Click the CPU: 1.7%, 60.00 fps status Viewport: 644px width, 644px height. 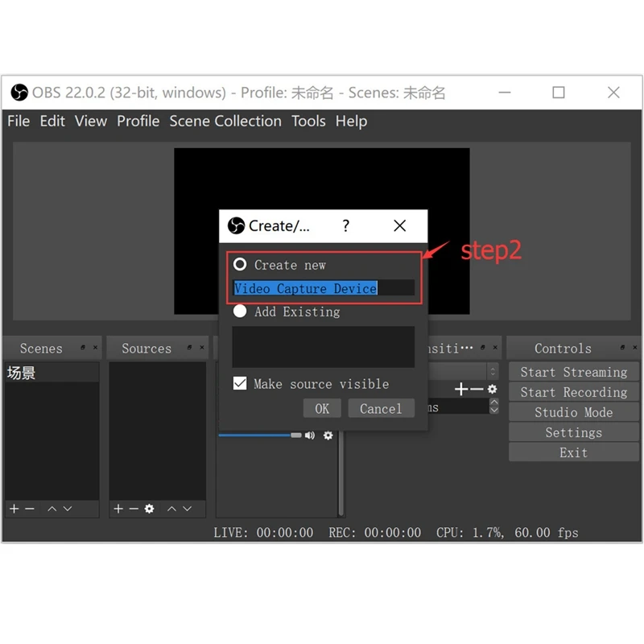(x=507, y=533)
